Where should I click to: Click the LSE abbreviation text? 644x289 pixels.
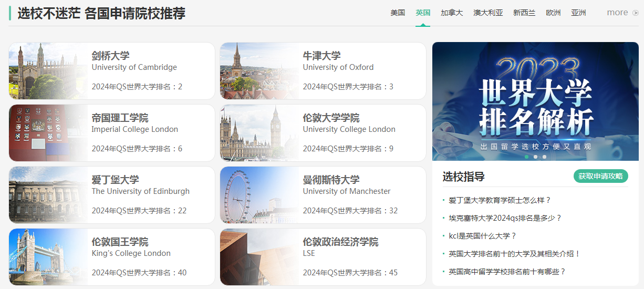pyautogui.click(x=309, y=253)
